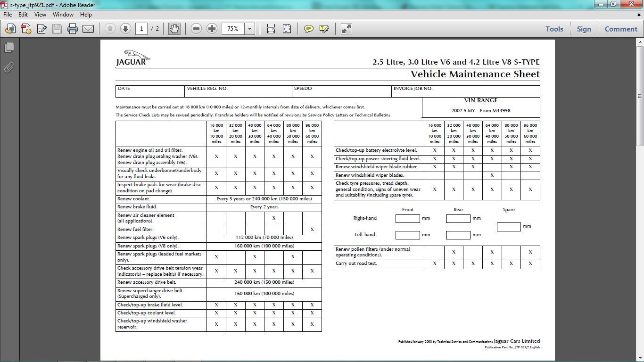Zoom in with plus button
The width and height of the screenshot is (644, 362).
point(212,29)
